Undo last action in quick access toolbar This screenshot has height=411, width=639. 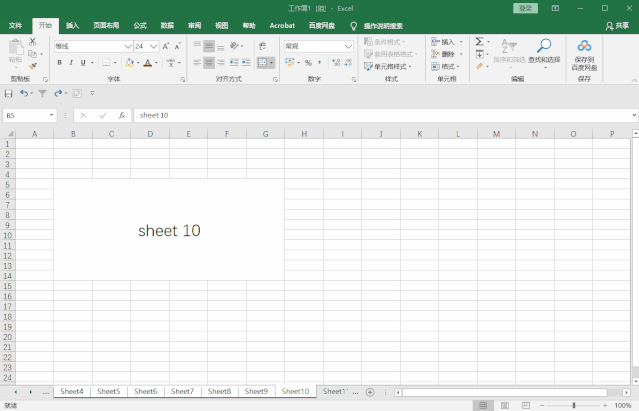(24, 94)
